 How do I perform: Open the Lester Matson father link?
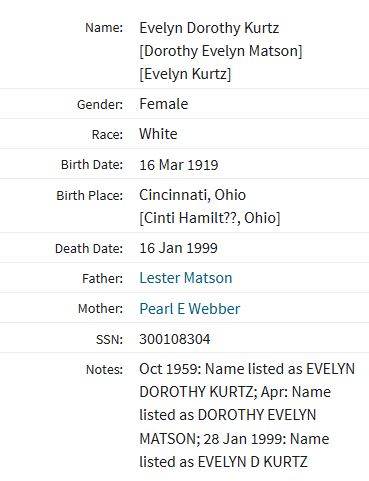click(186, 278)
